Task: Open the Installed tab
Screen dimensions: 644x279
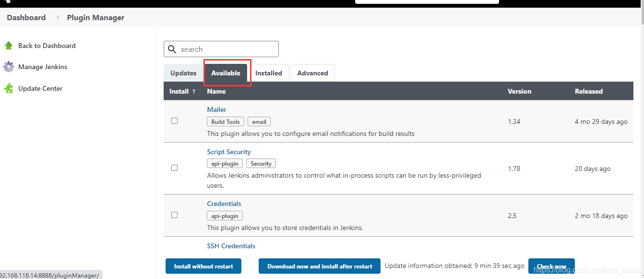Action: (x=269, y=73)
